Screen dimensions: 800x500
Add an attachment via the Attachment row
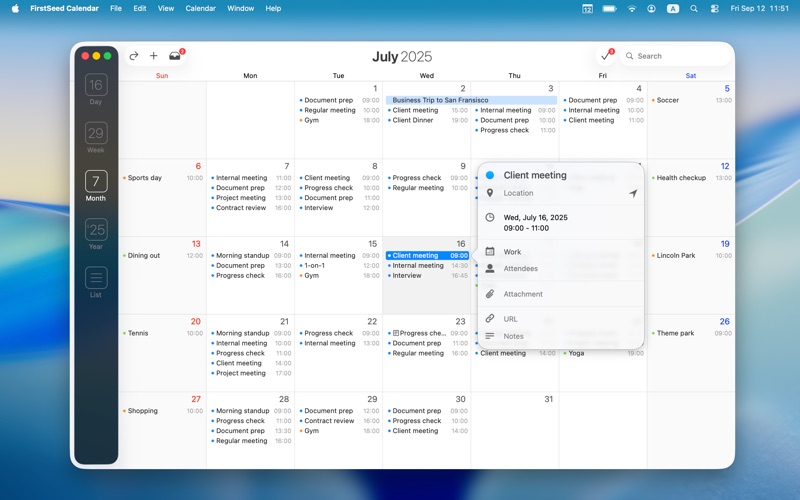point(523,294)
